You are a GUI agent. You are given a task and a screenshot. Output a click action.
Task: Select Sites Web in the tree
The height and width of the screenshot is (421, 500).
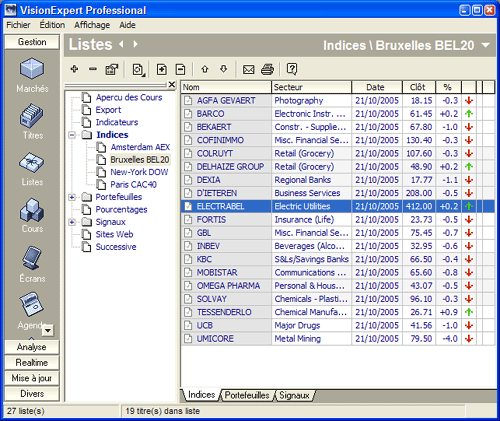pyautogui.click(x=114, y=234)
